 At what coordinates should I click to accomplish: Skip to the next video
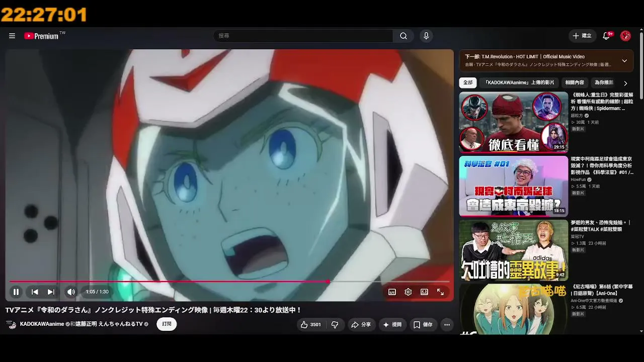51,292
